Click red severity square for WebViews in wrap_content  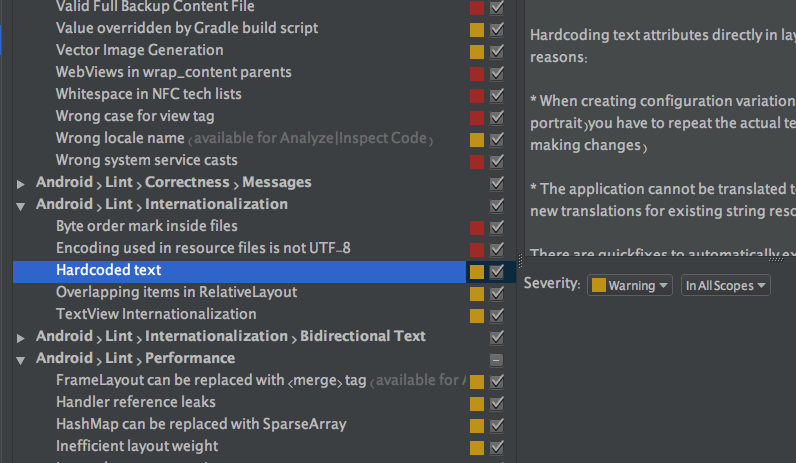click(x=477, y=72)
